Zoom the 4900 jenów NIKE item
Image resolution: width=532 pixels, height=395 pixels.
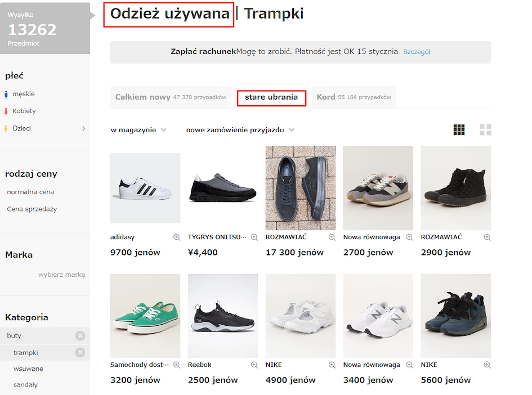coord(332,365)
